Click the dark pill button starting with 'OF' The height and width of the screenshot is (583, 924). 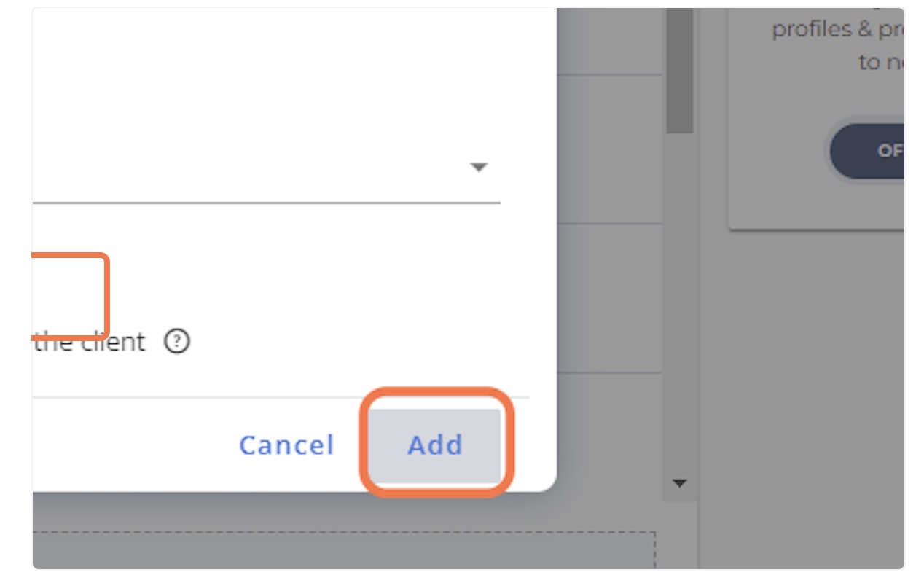(x=867, y=152)
